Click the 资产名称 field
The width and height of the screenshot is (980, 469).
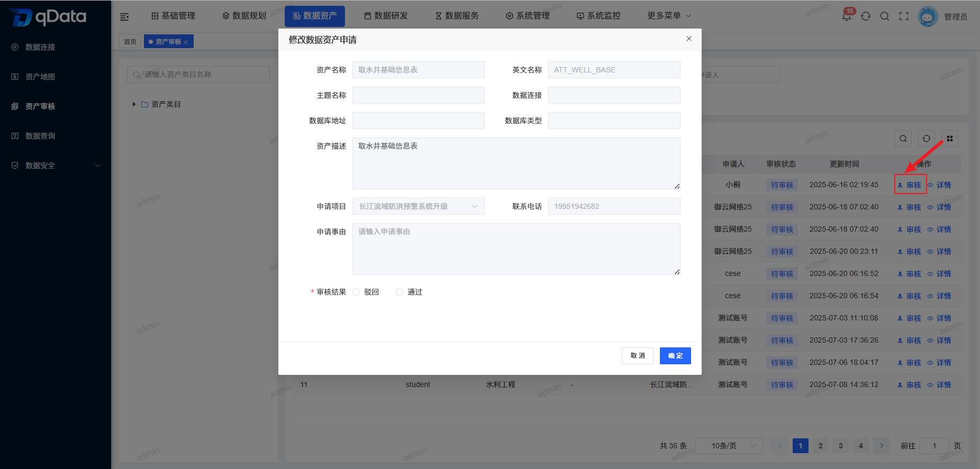(x=419, y=70)
